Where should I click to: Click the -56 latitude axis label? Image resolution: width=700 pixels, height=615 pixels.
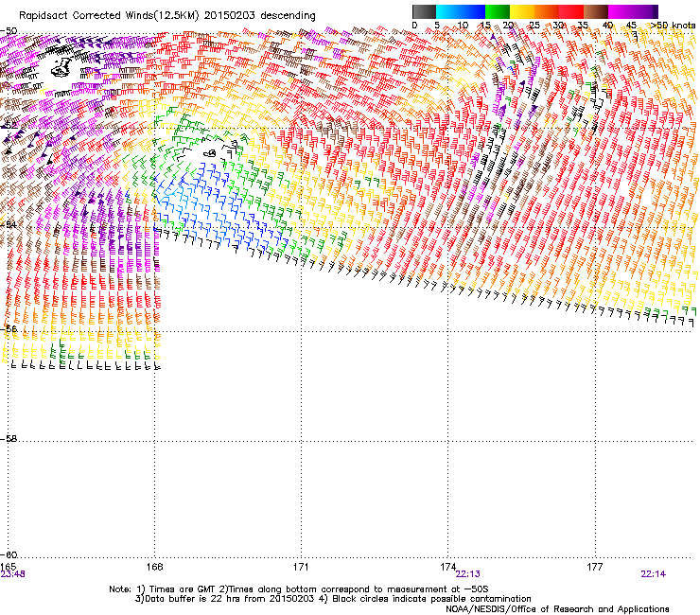click(x=9, y=328)
